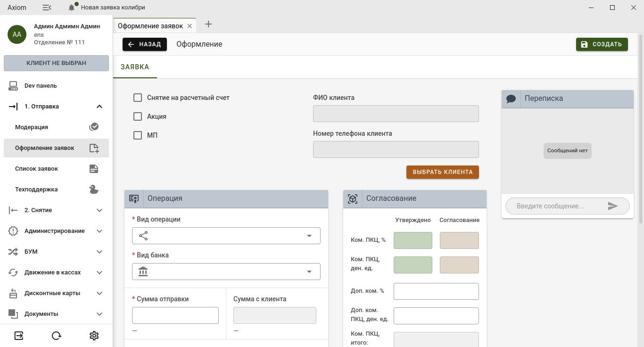The width and height of the screenshot is (644, 347).
Task: Click the Техподдержка duck icon
Action: (94, 190)
